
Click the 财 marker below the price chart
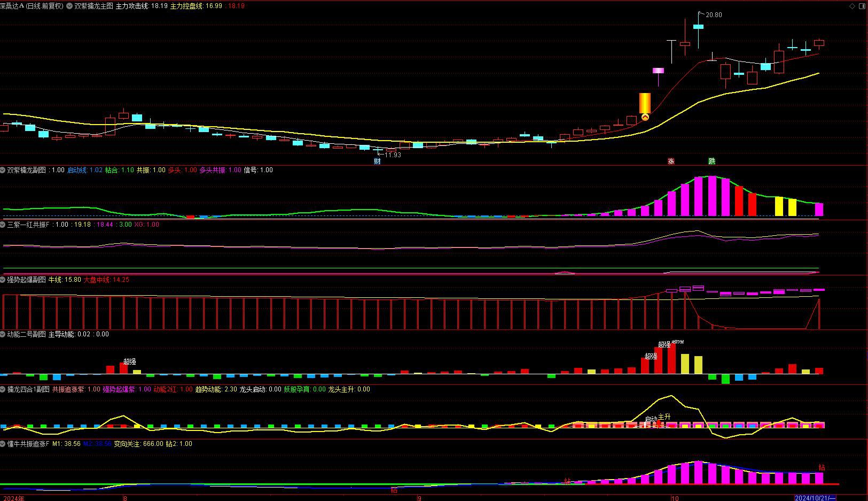coord(378,161)
